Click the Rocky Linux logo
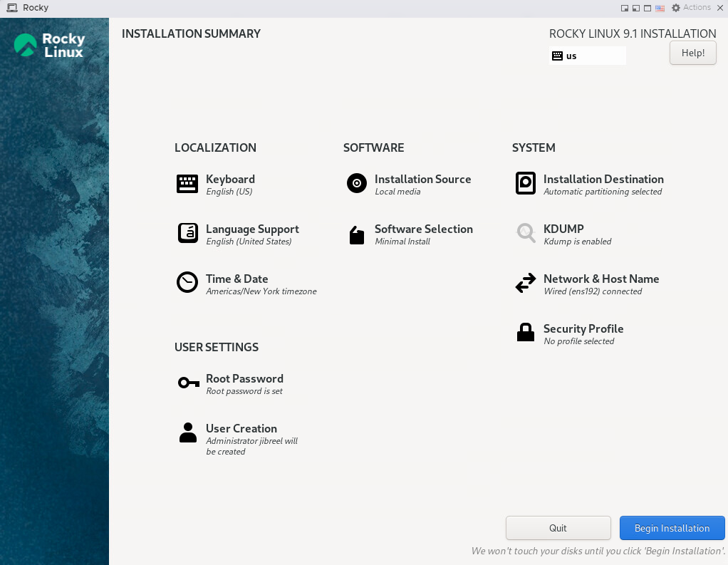 pos(49,46)
